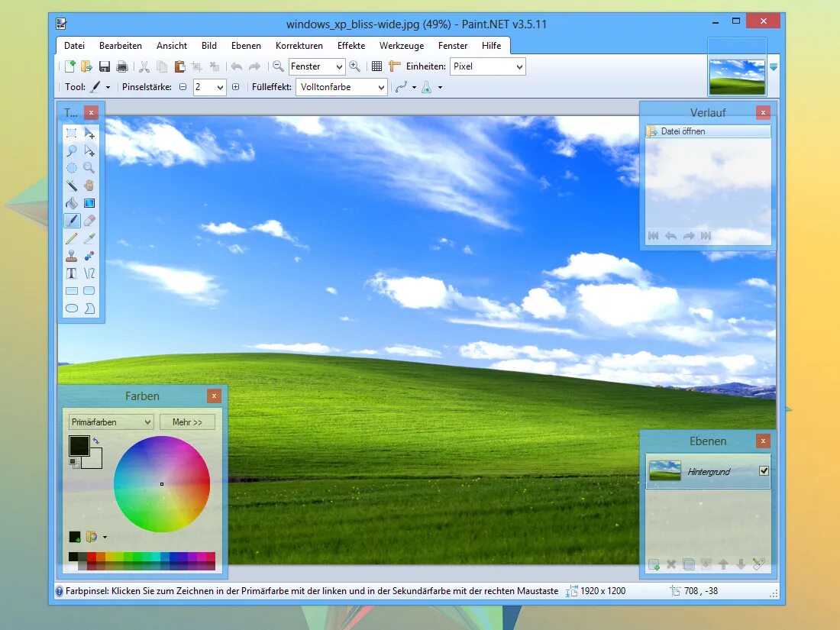Open layer properties icon in Ebenen panel
The height and width of the screenshot is (630, 840).
click(x=758, y=564)
